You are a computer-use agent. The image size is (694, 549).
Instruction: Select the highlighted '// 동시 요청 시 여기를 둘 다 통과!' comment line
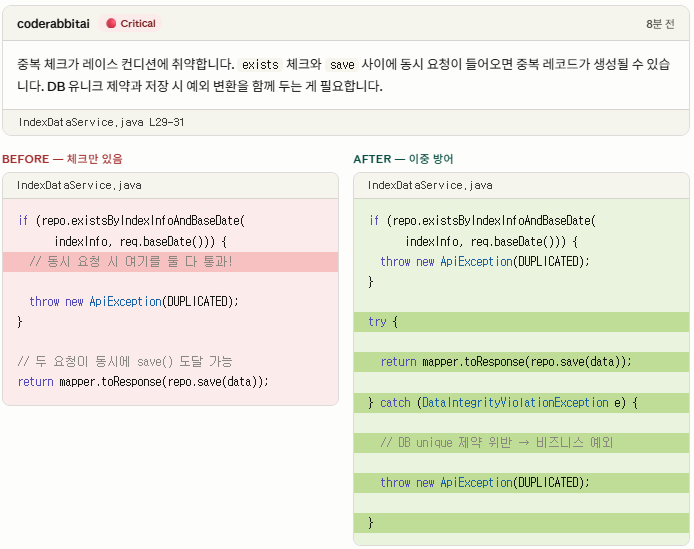click(170, 262)
